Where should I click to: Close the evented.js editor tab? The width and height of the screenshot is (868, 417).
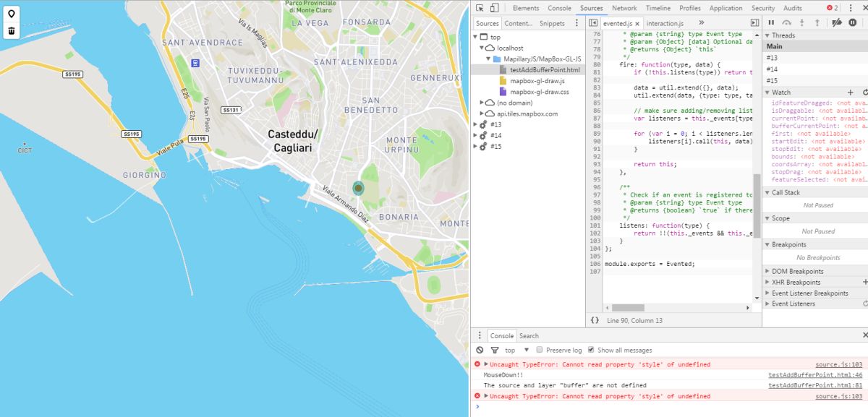pos(637,24)
